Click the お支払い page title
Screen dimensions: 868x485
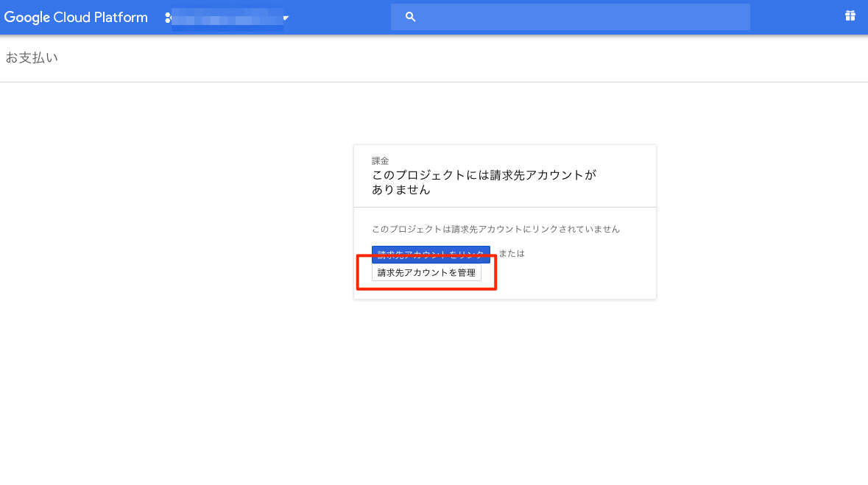pos(32,57)
